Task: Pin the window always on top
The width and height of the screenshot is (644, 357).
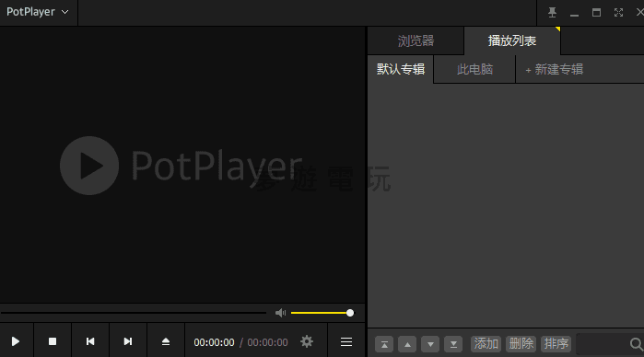Action: tap(553, 13)
